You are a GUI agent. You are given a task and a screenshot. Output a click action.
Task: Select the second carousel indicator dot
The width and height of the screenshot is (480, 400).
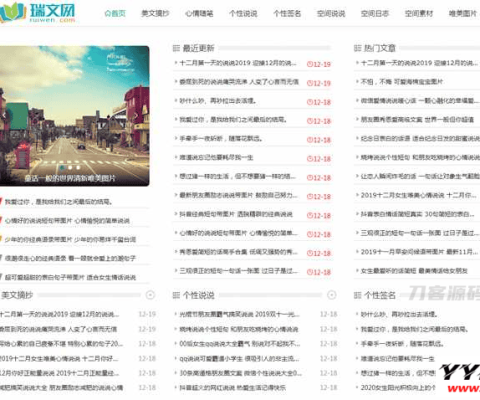pos(70,167)
